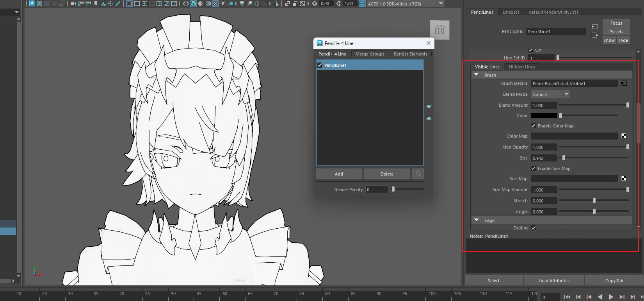Viewport: 644px width, 301px height.
Task: Toggle the Enable Color Map checkbox
Action: [533, 126]
